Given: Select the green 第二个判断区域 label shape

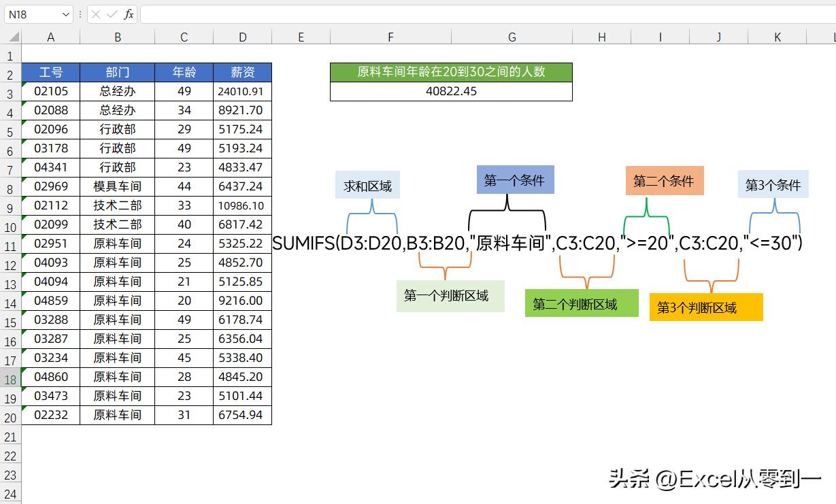Looking at the screenshot, I should click(x=582, y=303).
